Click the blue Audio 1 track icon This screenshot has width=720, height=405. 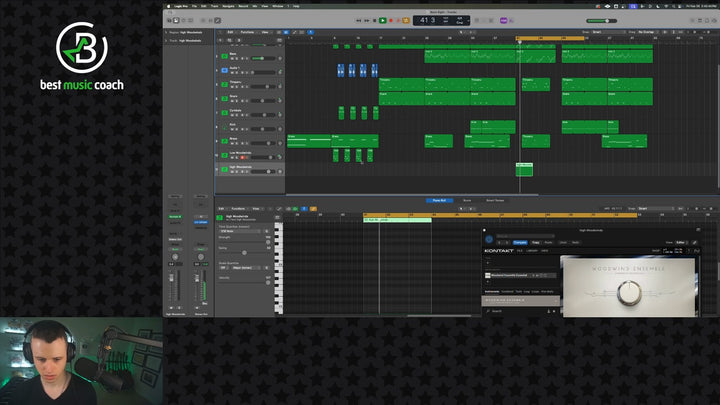tap(225, 70)
